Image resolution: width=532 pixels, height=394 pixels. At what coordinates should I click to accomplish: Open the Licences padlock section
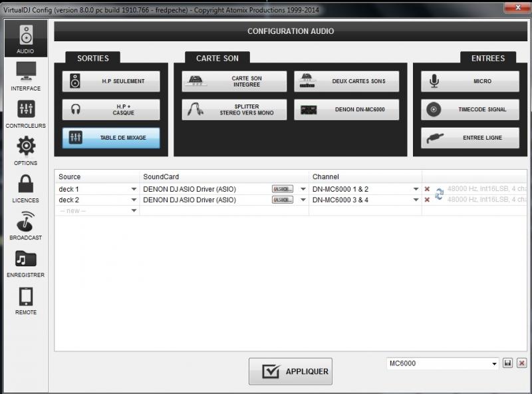[26, 188]
